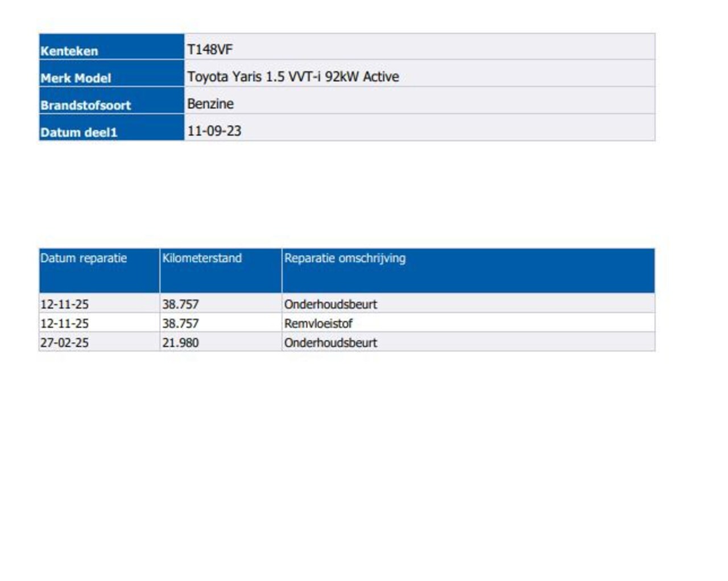
Task: Select the license plate value T148VF
Action: 210,49
